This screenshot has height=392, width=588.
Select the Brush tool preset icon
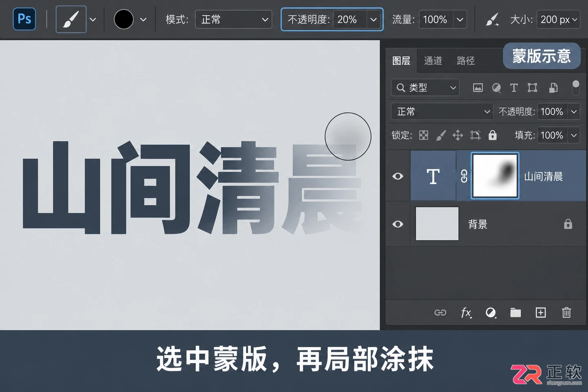pyautogui.click(x=71, y=19)
